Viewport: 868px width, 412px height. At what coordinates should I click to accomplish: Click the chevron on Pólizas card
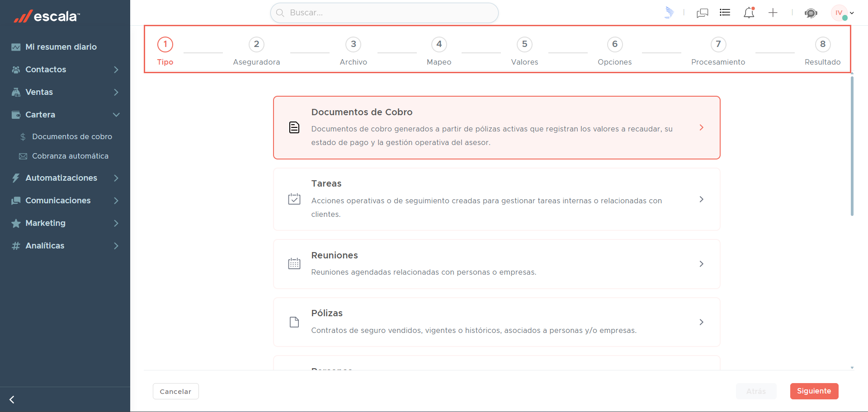pos(701,322)
